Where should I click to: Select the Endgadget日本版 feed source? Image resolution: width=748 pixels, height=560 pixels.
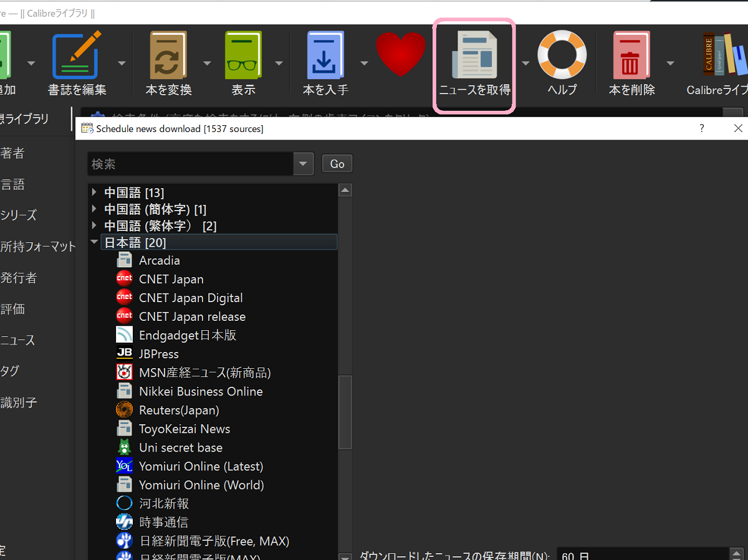click(x=188, y=335)
